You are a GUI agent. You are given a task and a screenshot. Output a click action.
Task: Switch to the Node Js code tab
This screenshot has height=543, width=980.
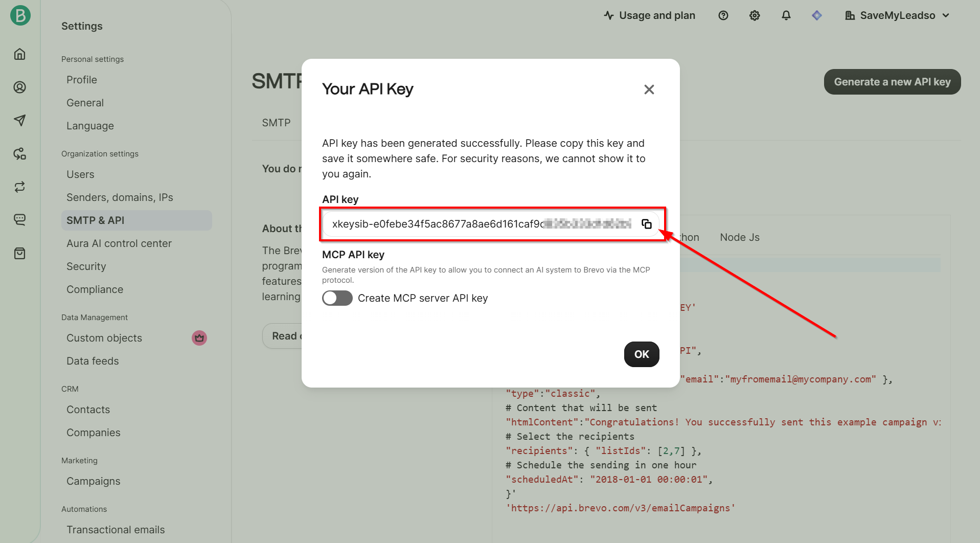pyautogui.click(x=739, y=237)
